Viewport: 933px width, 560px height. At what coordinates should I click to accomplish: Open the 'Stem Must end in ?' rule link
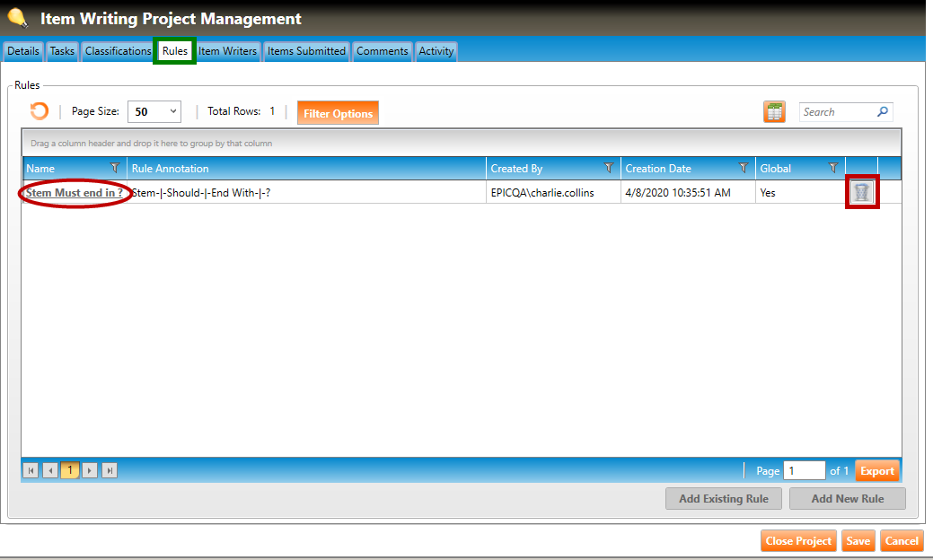tap(75, 192)
